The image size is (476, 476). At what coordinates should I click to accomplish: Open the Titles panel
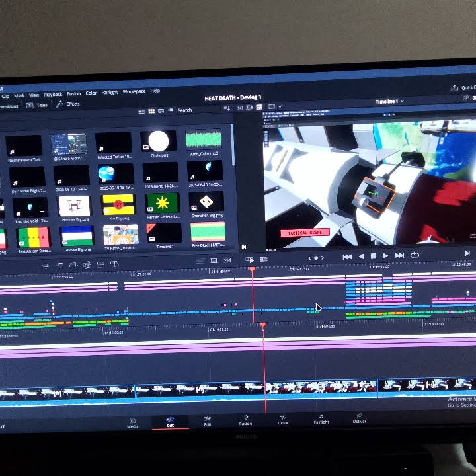37,105
